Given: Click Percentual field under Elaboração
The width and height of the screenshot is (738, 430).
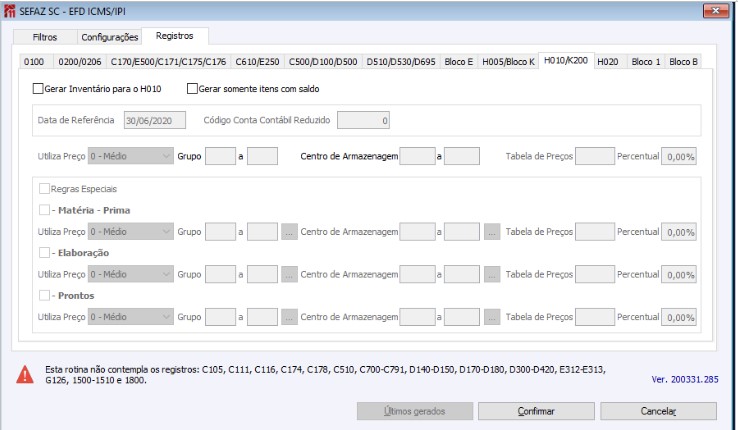Looking at the screenshot, I should tap(678, 275).
